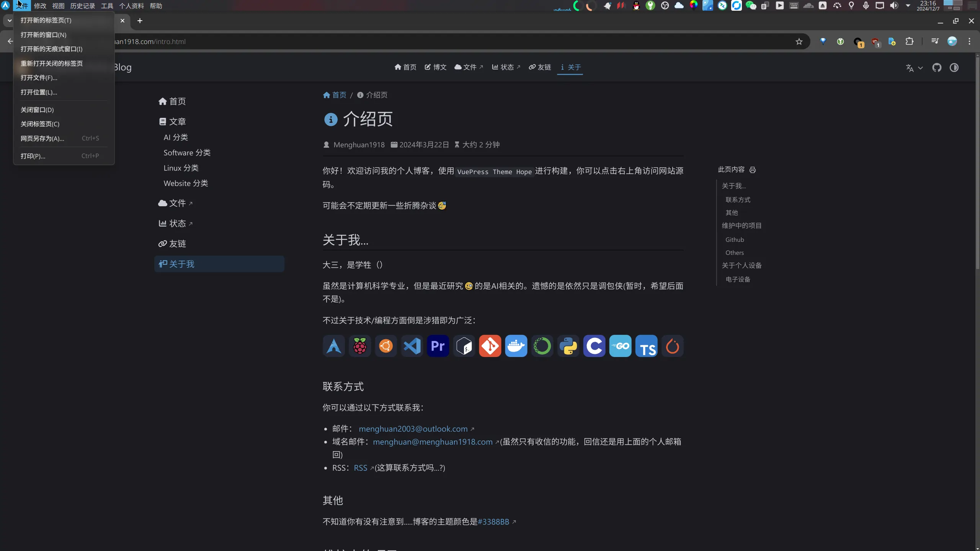
Task: Open the menghuan2003@outlook.com email link
Action: click(x=413, y=429)
